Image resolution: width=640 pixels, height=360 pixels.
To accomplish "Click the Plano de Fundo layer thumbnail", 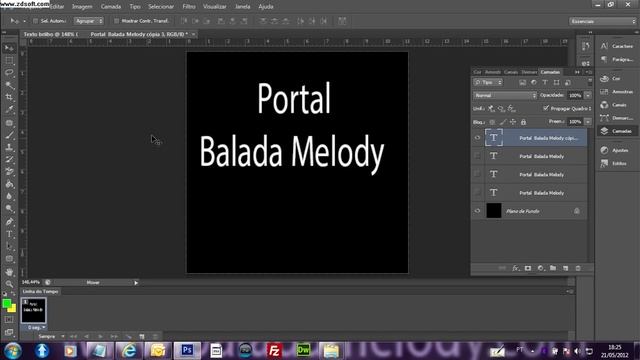I will 493,211.
